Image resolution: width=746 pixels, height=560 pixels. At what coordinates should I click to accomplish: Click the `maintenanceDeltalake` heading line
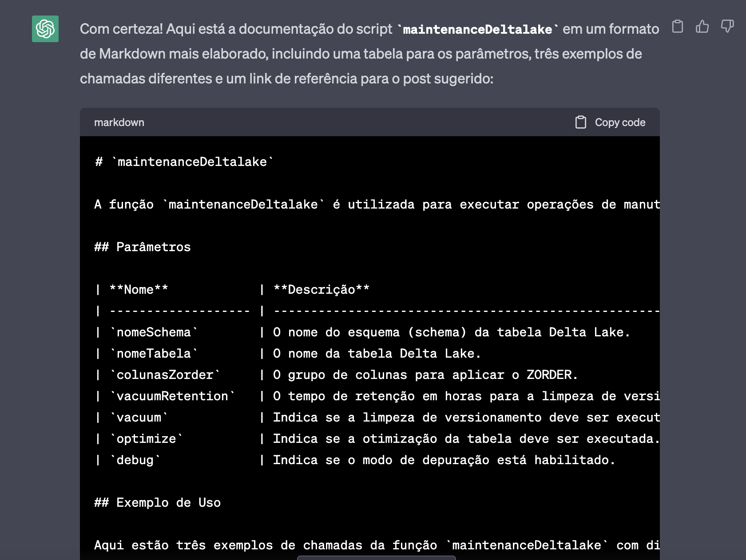tap(184, 162)
